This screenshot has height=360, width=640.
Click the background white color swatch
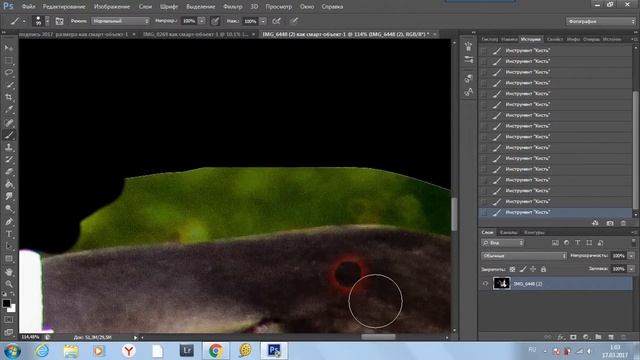[x=12, y=309]
